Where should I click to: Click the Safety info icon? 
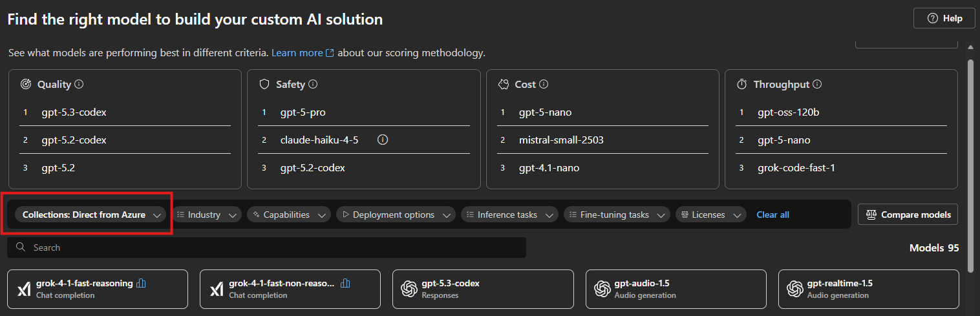point(313,84)
